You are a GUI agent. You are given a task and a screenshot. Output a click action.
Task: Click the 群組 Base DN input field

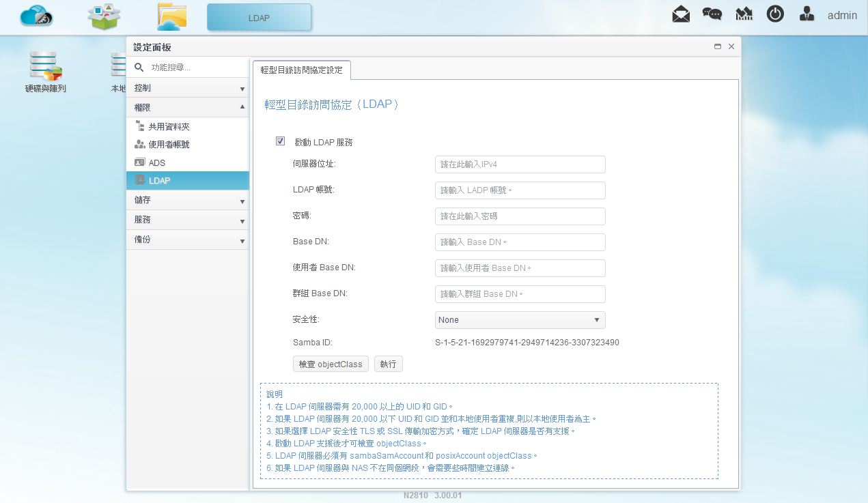pos(520,294)
